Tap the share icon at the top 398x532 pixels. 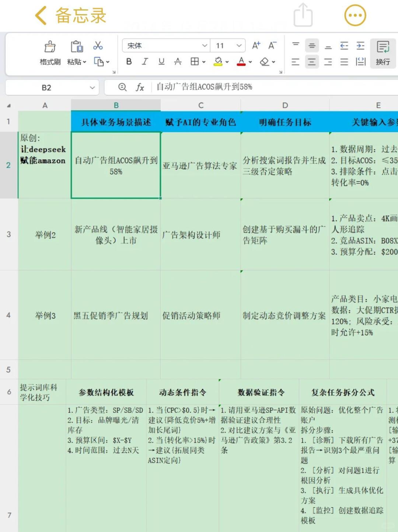tap(303, 15)
